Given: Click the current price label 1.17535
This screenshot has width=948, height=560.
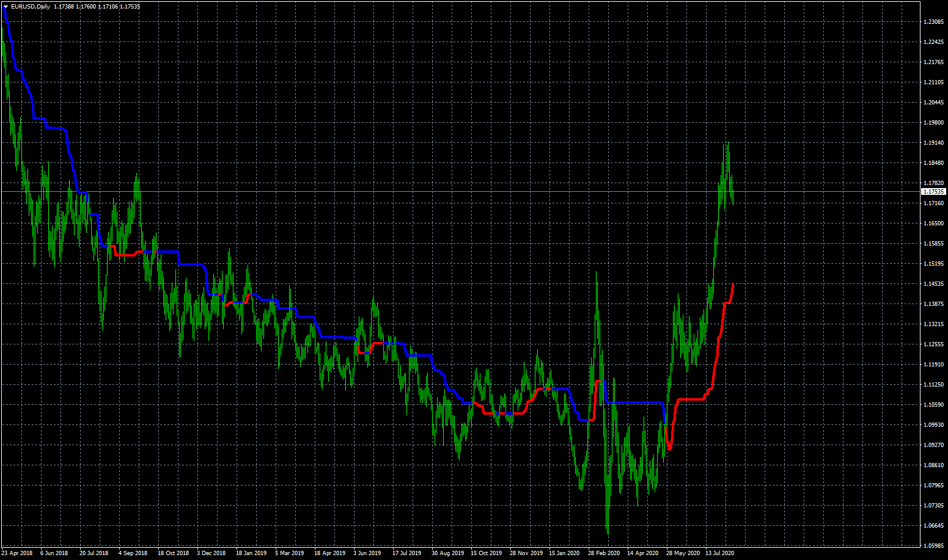Looking at the screenshot, I should (934, 192).
